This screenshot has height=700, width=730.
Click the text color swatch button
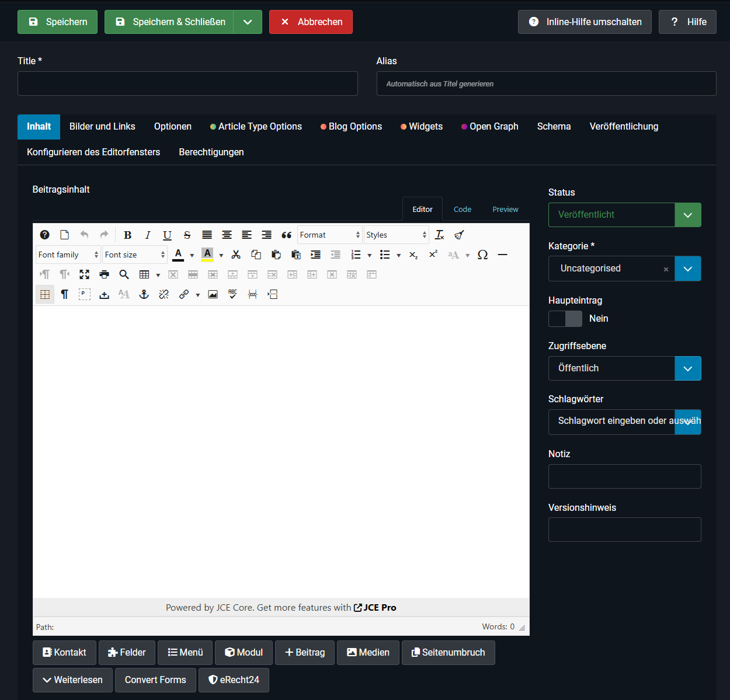[179, 255]
